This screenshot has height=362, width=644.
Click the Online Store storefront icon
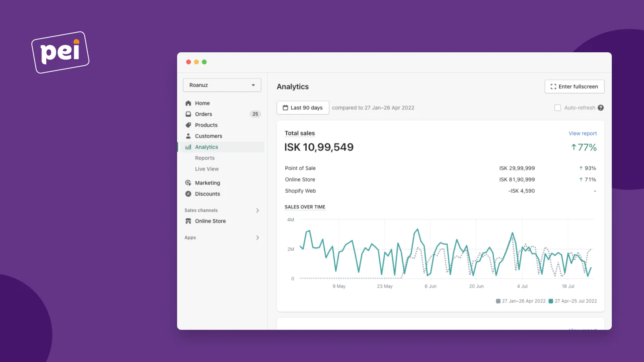tap(188, 221)
